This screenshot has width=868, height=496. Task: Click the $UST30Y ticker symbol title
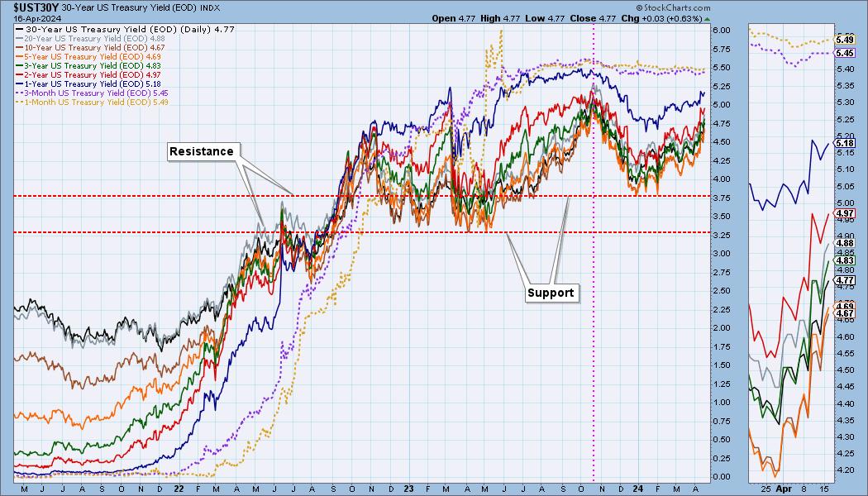[36, 7]
